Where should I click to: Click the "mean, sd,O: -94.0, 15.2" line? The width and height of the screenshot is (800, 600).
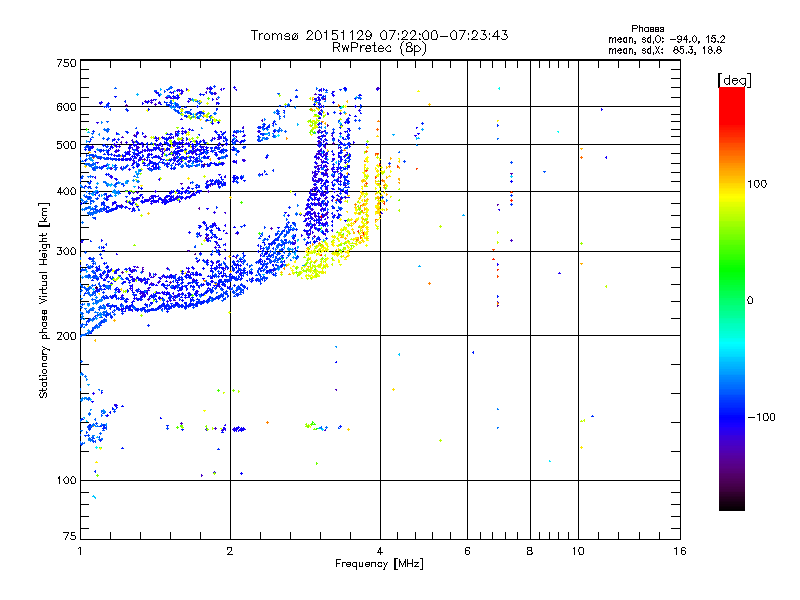tap(666, 39)
